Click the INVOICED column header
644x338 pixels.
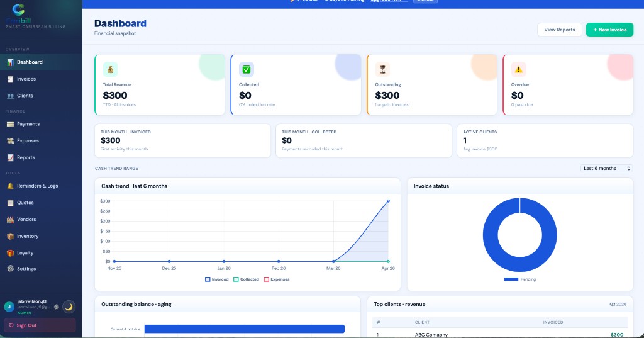pyautogui.click(x=553, y=322)
